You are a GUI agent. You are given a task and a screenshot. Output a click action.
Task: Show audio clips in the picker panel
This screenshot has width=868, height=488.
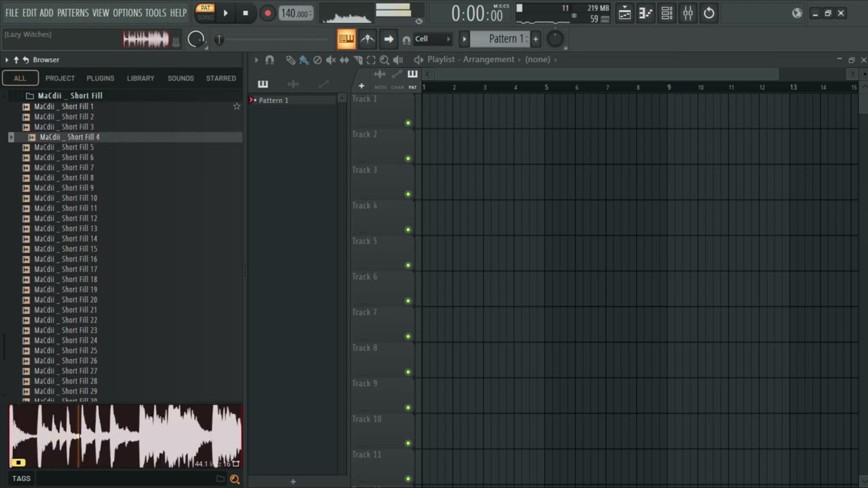(x=293, y=84)
